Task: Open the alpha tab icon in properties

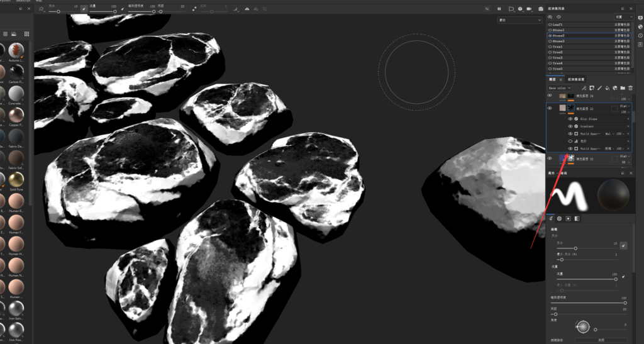Action: pos(559,218)
